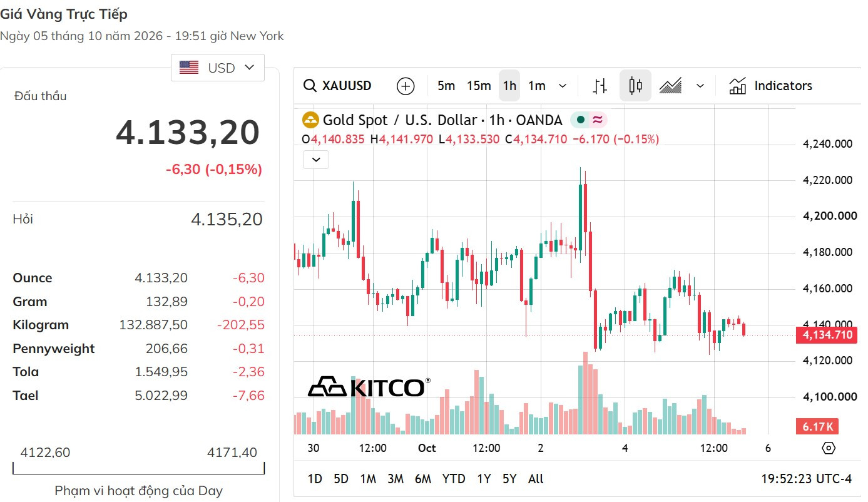Click the US flag icon
Screen dimensions: 868x502
(x=189, y=68)
